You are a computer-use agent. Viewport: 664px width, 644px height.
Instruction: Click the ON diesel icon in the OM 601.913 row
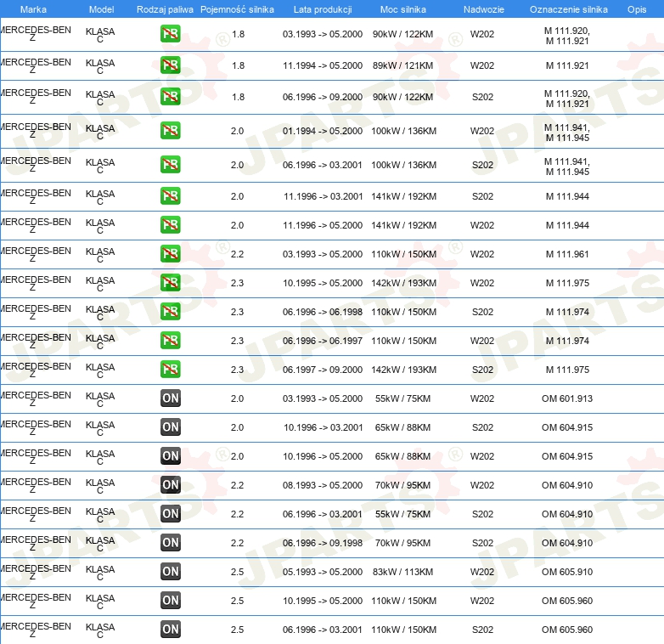171,398
